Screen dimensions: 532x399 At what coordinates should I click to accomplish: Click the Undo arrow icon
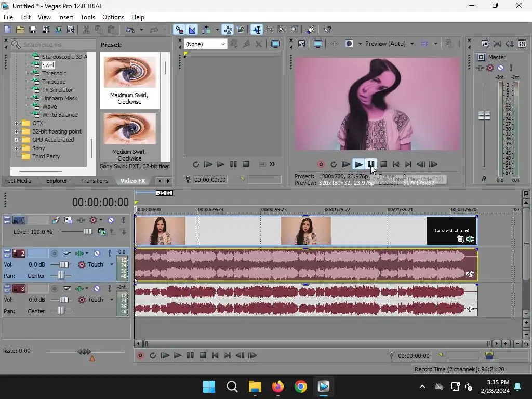tap(130, 30)
